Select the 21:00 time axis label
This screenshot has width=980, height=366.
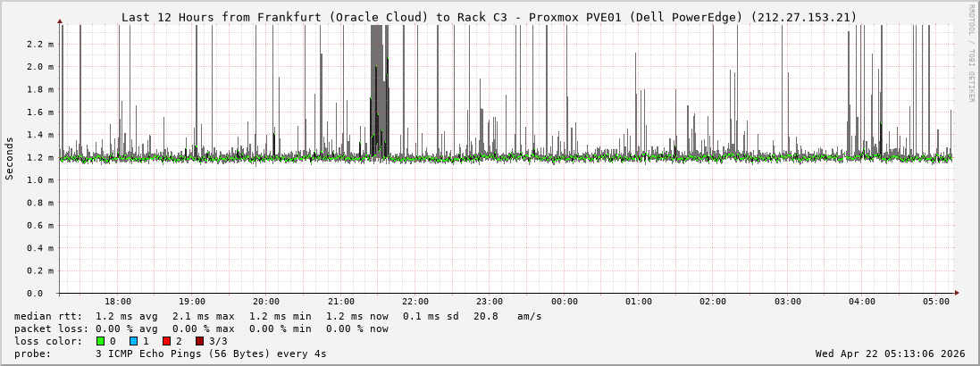(x=340, y=302)
